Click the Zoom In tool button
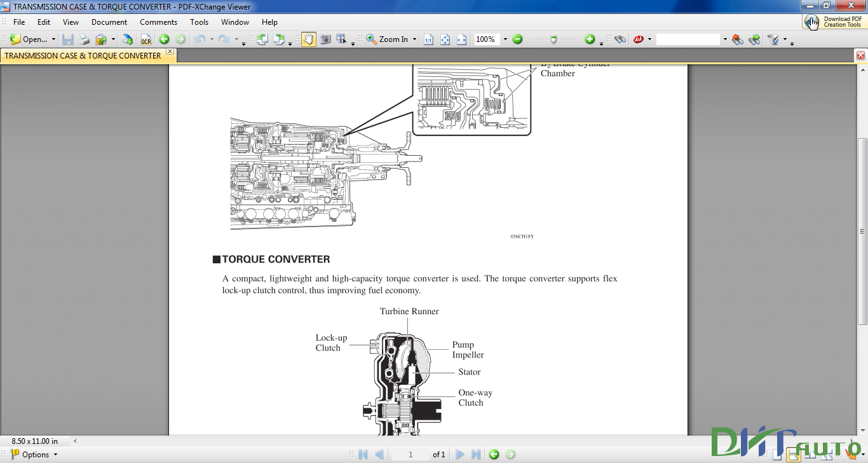868x463 pixels. [x=388, y=39]
